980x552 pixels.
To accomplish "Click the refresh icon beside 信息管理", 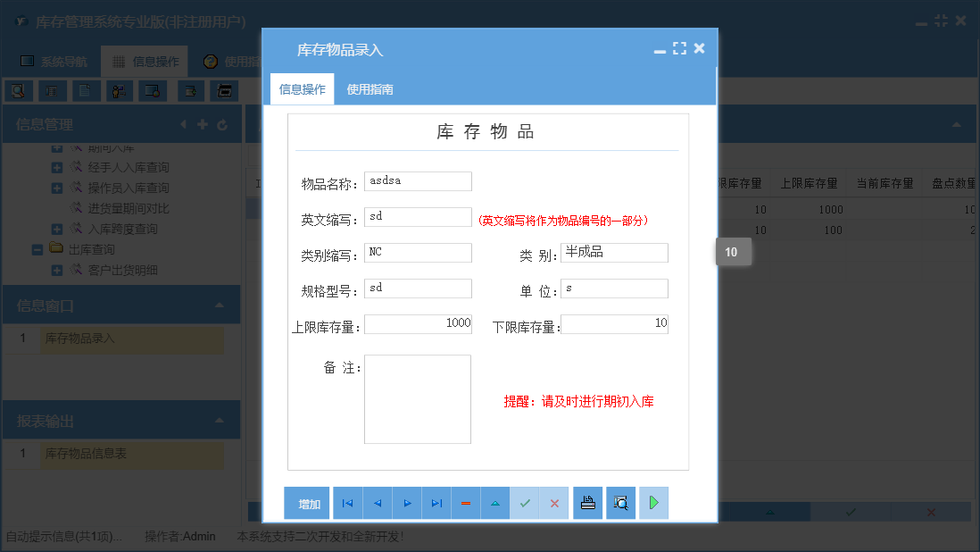I will point(221,124).
